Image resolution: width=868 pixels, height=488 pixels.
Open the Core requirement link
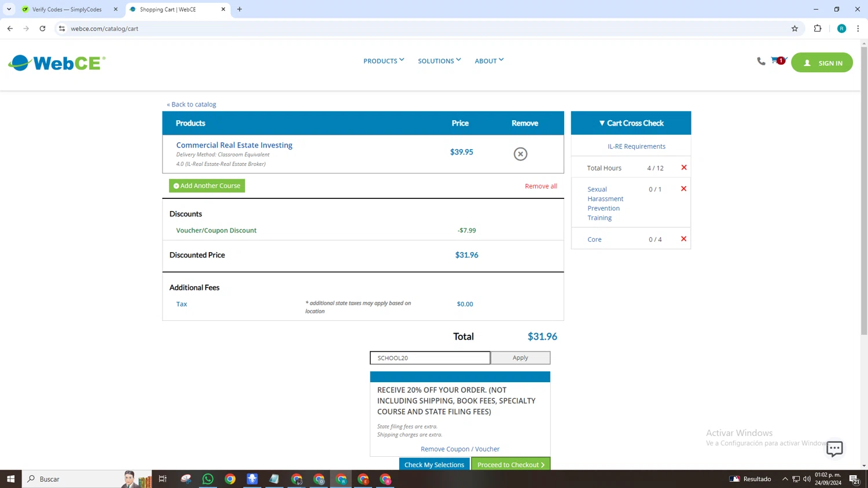(x=594, y=239)
